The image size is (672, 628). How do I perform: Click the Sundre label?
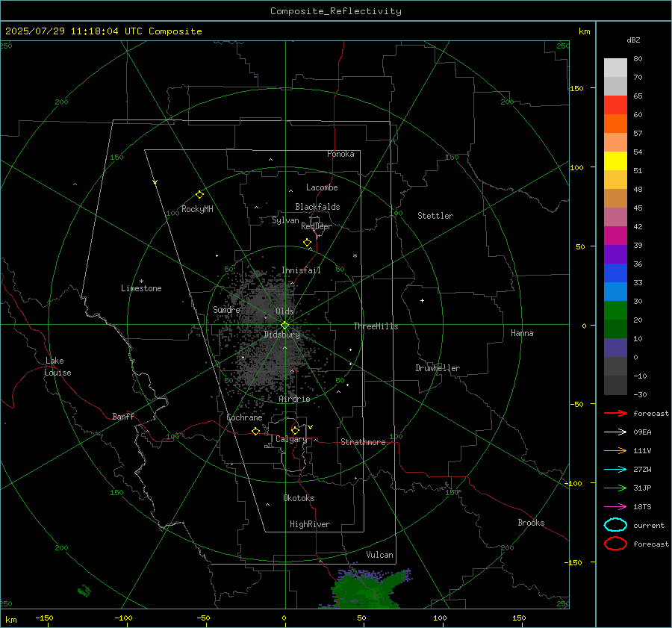[226, 310]
